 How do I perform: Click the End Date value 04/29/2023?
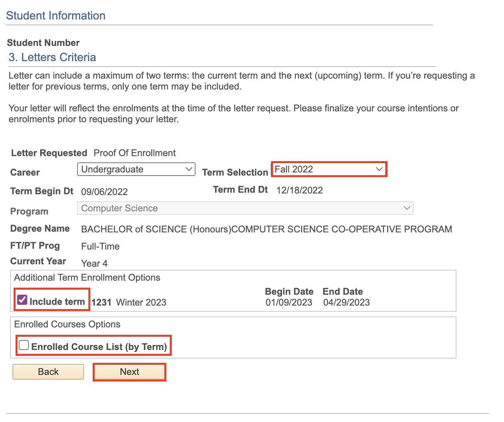tap(346, 302)
